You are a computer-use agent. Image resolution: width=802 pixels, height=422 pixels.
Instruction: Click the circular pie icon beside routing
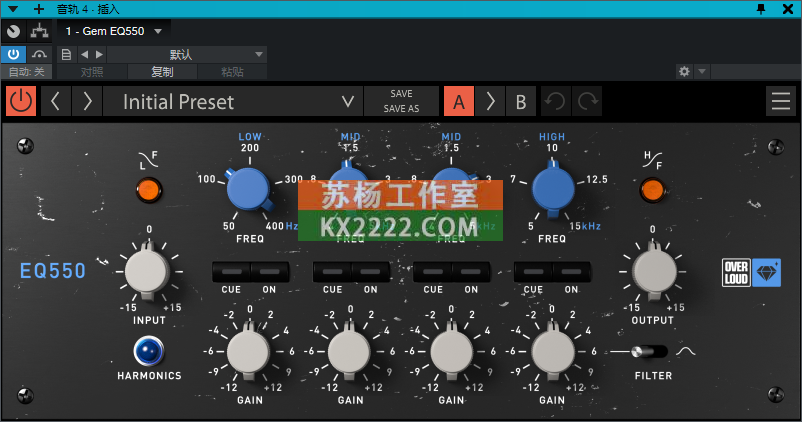(x=13, y=31)
